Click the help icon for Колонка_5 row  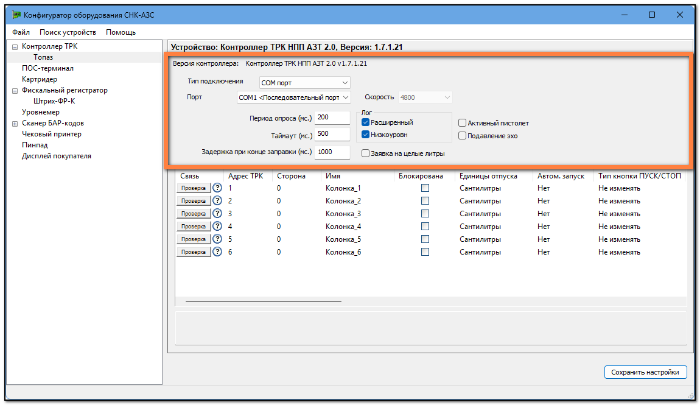click(x=217, y=239)
